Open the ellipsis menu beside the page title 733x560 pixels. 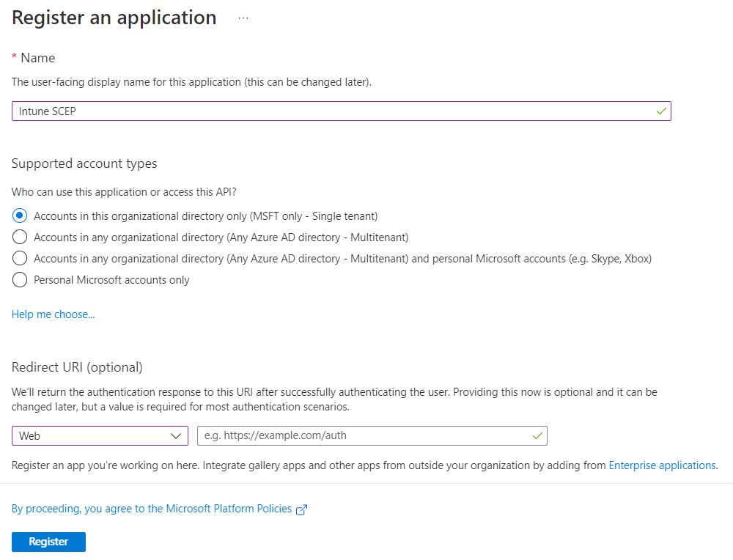[243, 19]
